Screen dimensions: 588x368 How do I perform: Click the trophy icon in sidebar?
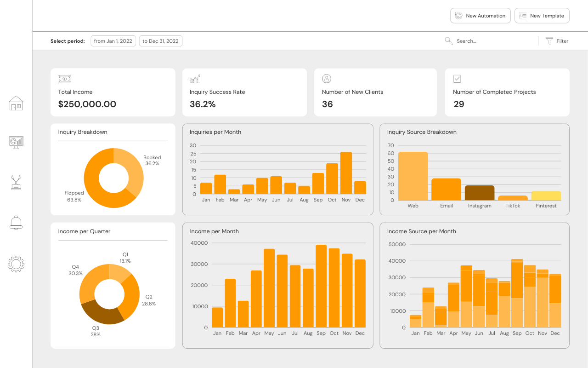(16, 182)
